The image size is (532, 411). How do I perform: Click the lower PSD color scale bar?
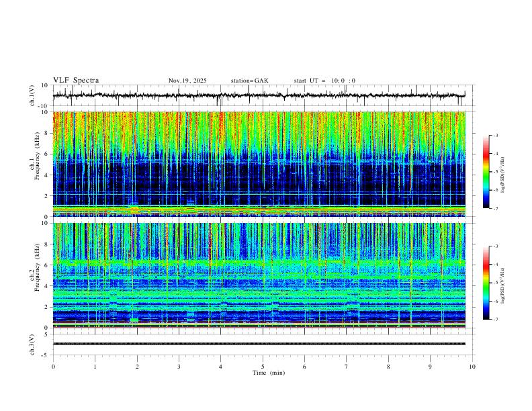486,283
